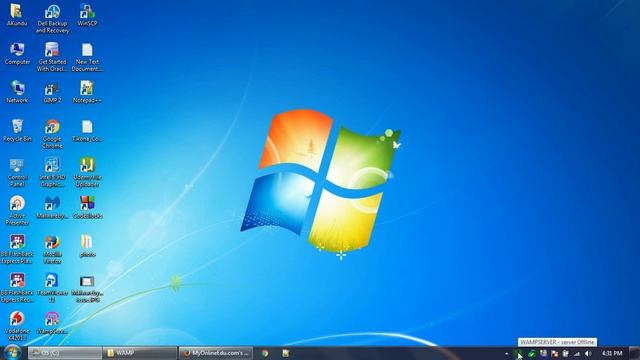Screen dimensions: 640x360
Task: Launch Dell Backup and Recovery shortcut
Action: pos(52,19)
